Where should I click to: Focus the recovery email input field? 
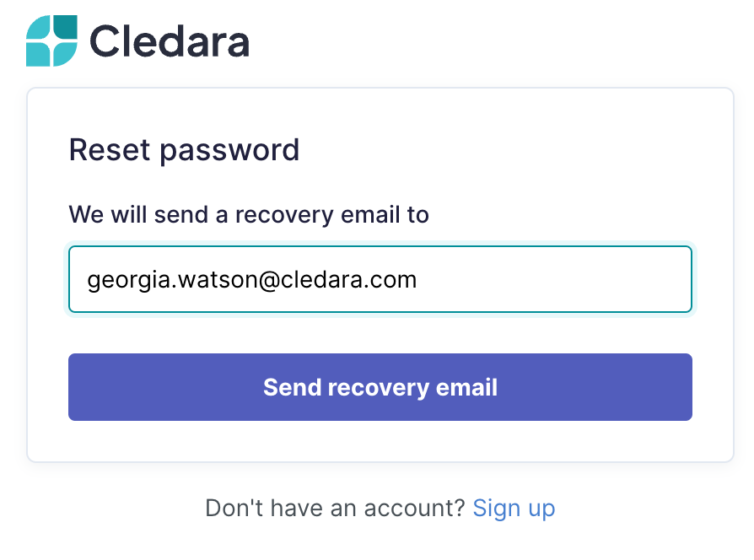click(380, 279)
